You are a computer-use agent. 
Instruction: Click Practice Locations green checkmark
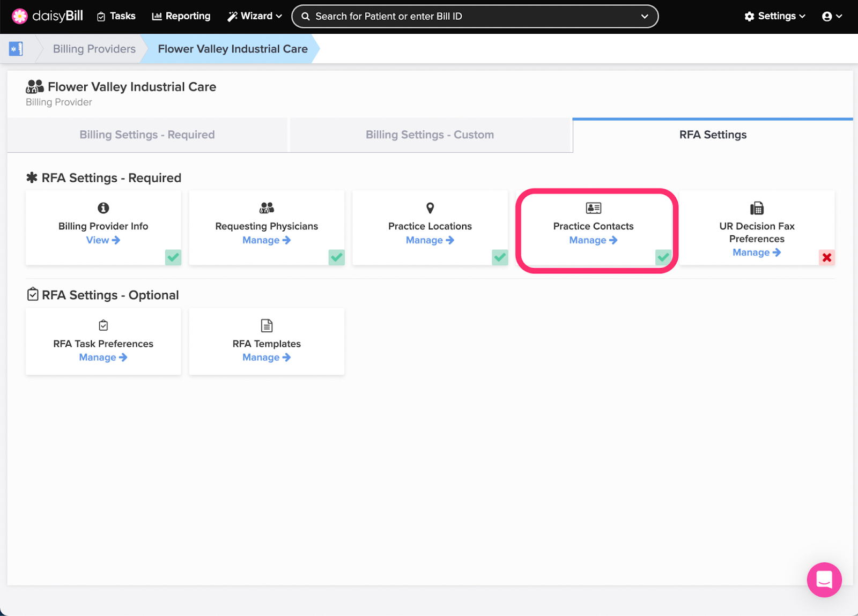click(500, 257)
